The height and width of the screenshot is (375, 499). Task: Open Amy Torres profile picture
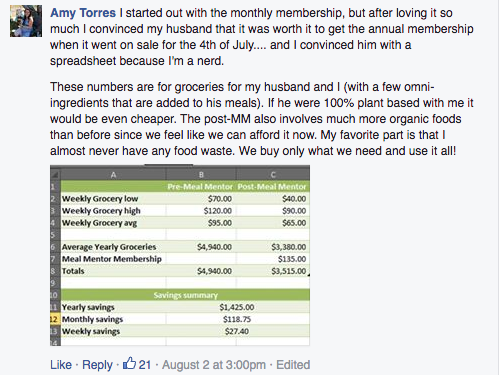[x=26, y=21]
